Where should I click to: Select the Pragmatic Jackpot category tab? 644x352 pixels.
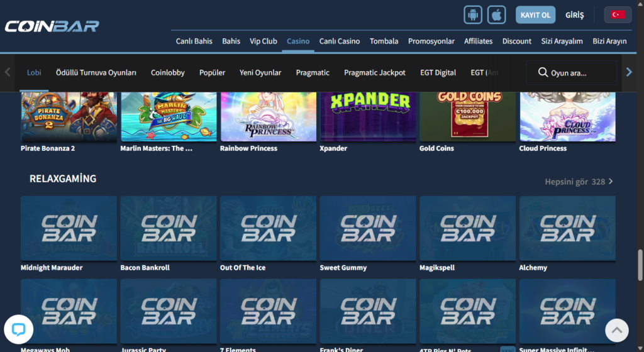(x=374, y=73)
